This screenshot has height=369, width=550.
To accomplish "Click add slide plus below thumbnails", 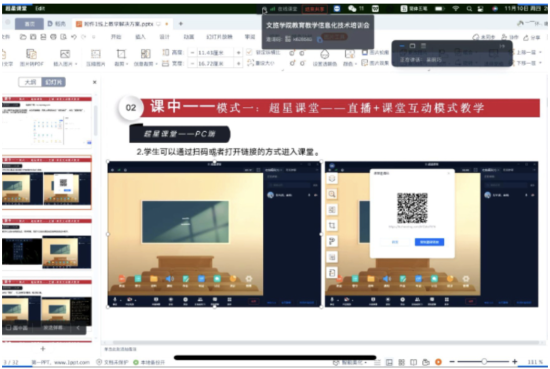I will [43, 349].
